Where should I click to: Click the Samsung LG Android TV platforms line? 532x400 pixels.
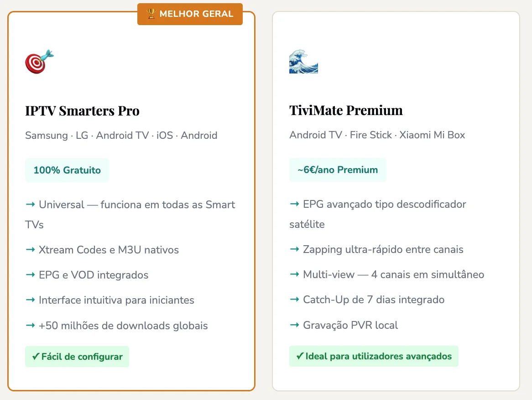(x=121, y=136)
